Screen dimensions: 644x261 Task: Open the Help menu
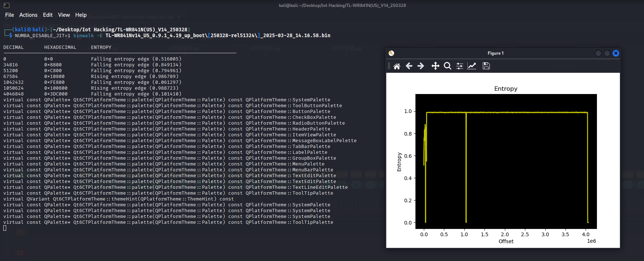(81, 15)
